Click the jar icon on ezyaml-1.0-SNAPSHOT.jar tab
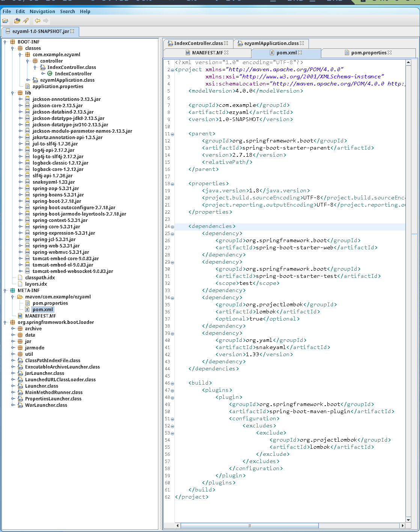Screen dimensions: 420x532 coord(8,31)
